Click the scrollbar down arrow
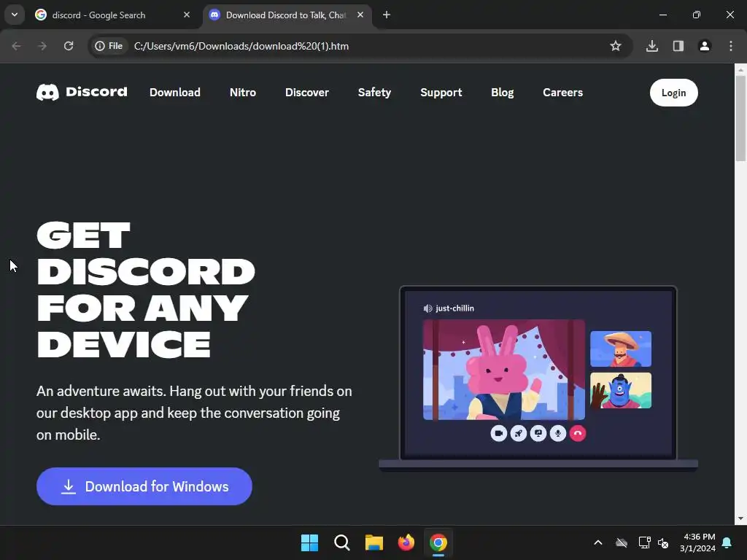This screenshot has width=747, height=560. (740, 518)
